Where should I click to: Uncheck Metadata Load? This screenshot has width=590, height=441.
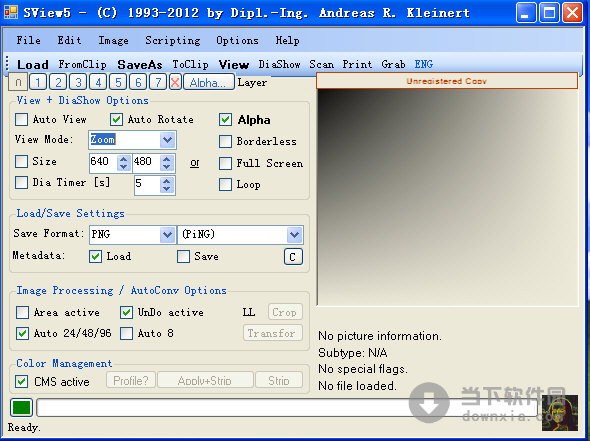pos(96,257)
